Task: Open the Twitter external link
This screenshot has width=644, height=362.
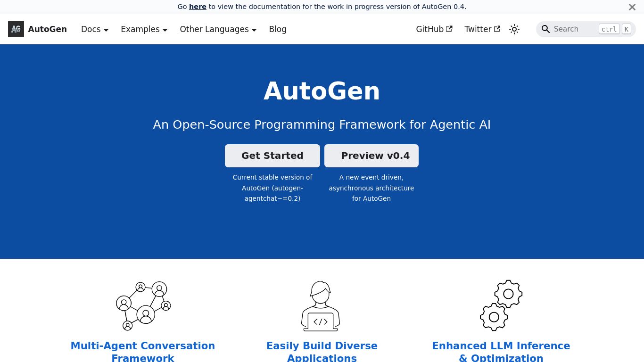Action: [482, 29]
